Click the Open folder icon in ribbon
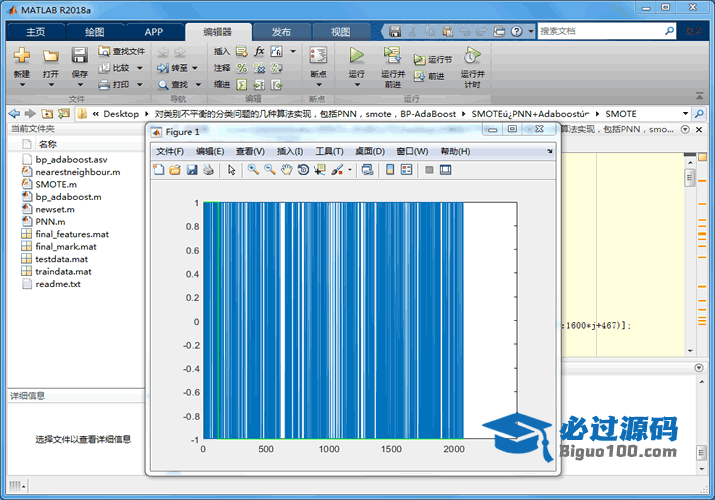 (51, 56)
